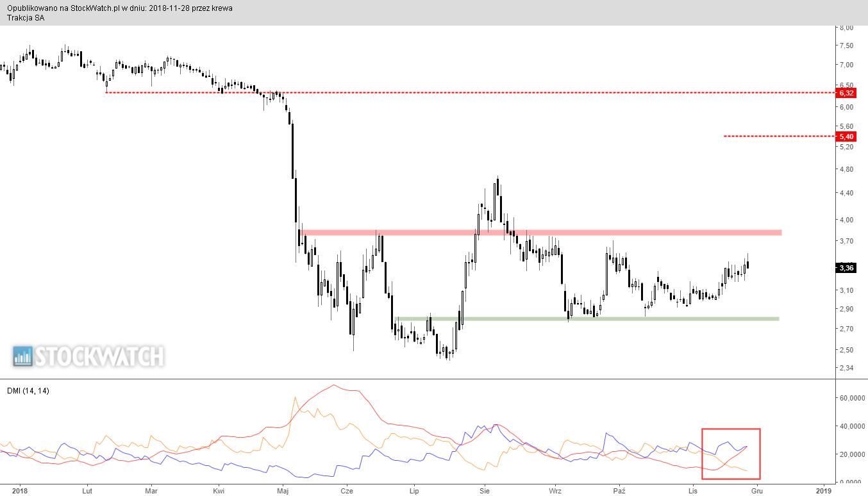The image size is (868, 496).
Task: Click the 4,80 price axis value
Action: (x=846, y=169)
